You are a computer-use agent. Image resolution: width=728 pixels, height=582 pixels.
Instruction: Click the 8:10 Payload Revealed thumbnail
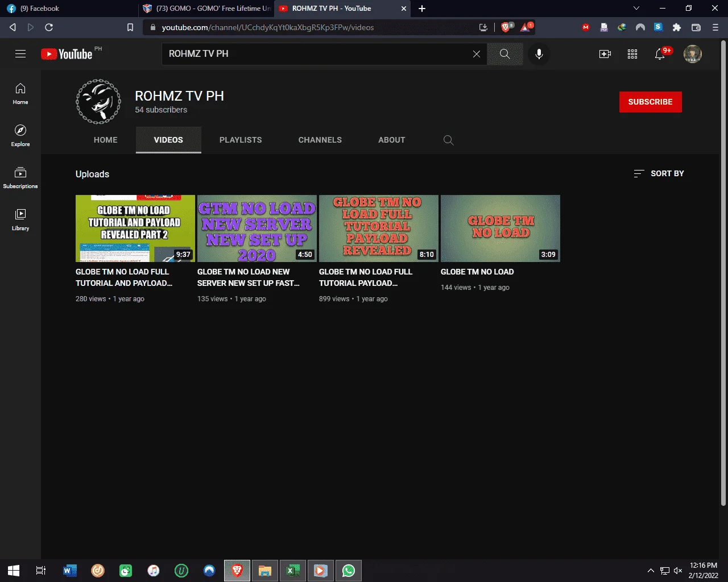pos(379,228)
